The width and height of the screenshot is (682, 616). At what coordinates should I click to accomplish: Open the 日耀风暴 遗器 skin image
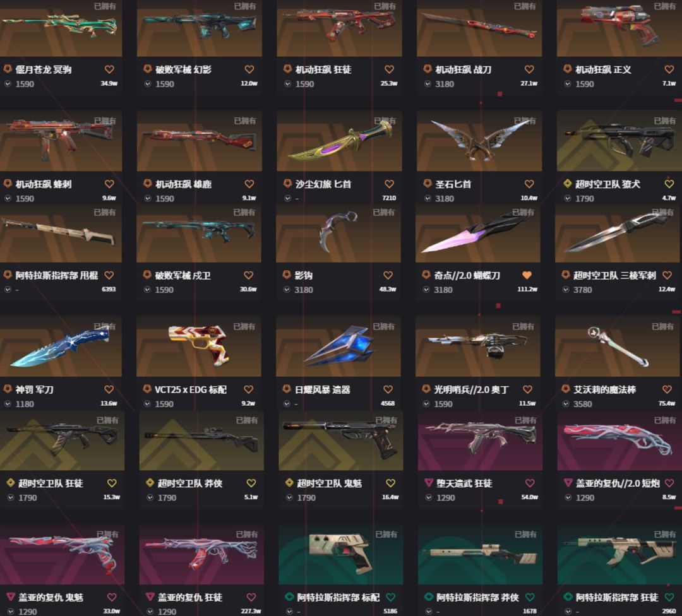[x=338, y=347]
